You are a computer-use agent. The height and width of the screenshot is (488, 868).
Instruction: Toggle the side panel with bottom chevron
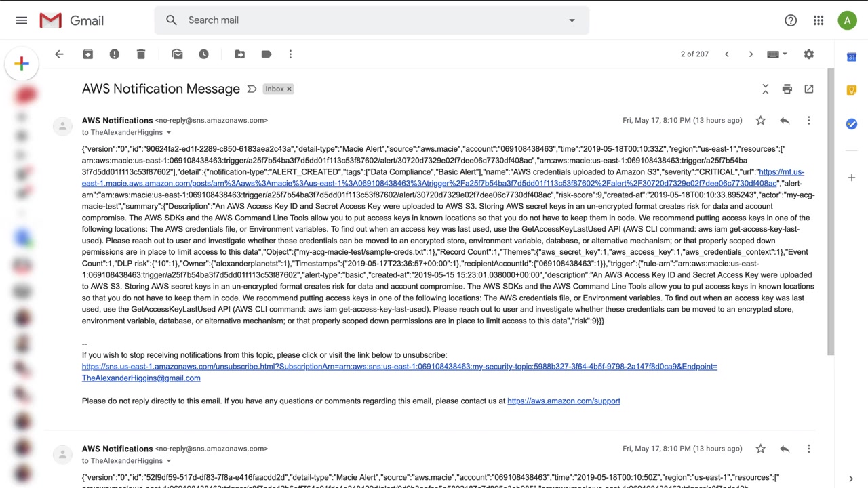click(851, 479)
